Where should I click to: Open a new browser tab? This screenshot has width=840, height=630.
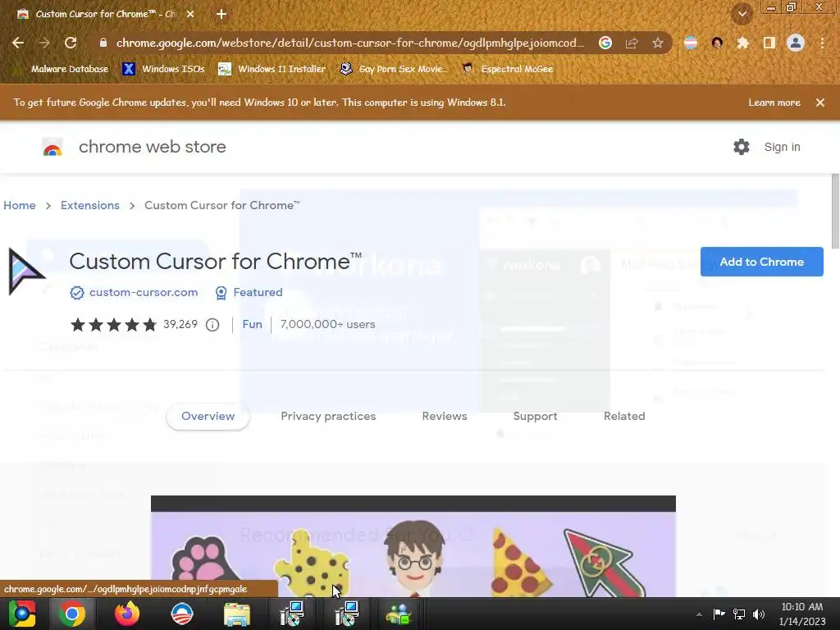click(221, 14)
